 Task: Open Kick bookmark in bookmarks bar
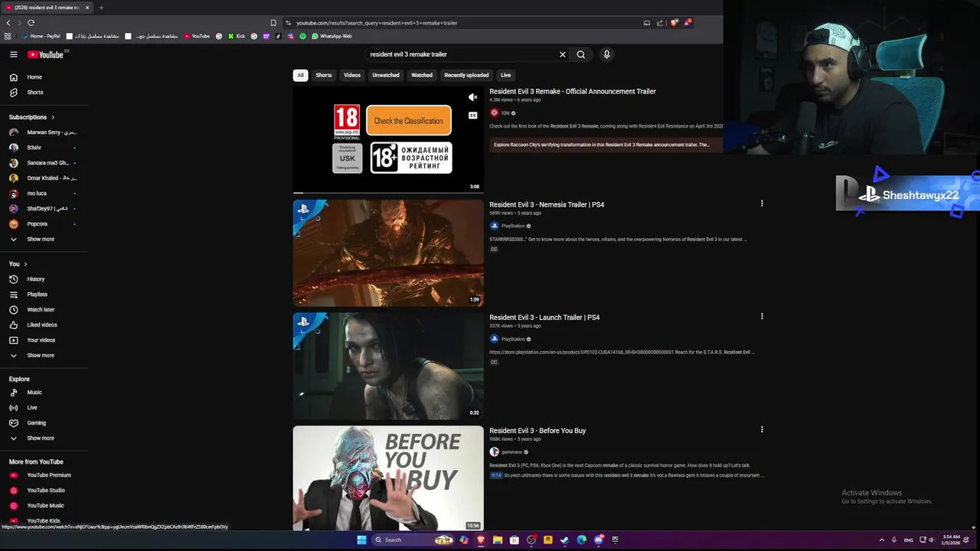click(x=237, y=36)
